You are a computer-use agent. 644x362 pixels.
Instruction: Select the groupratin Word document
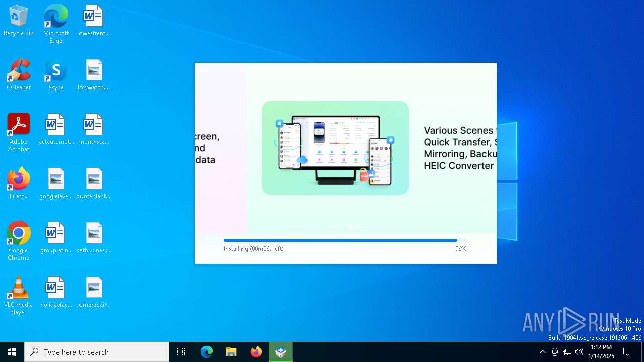click(x=56, y=238)
